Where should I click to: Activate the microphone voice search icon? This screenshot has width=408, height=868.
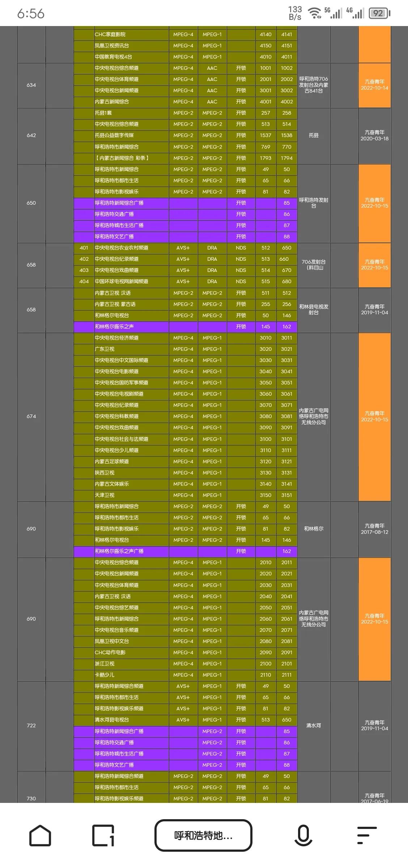click(x=303, y=835)
